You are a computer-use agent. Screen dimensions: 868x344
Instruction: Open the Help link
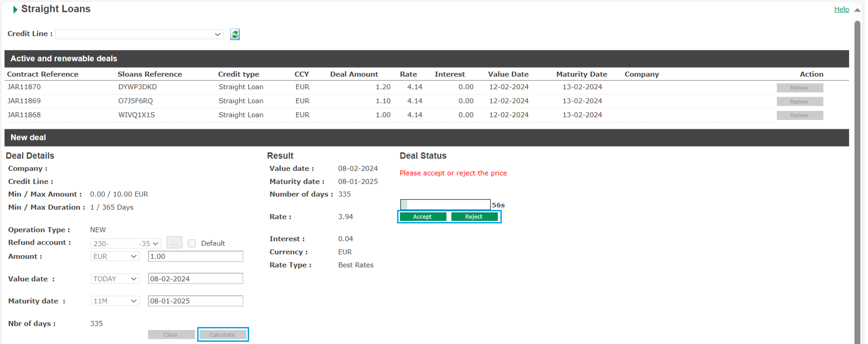pos(841,9)
